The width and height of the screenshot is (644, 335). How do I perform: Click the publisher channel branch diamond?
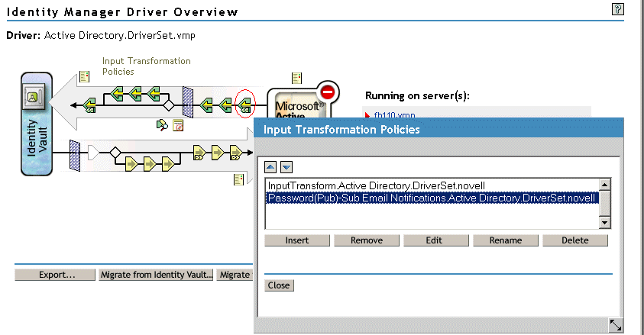pyautogui.click(x=168, y=105)
